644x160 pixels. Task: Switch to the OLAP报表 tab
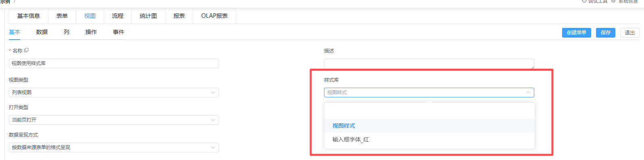point(214,16)
